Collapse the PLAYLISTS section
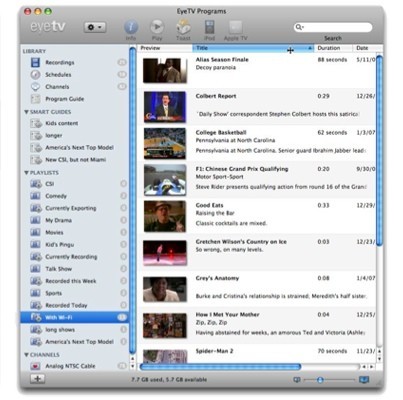Viewport: 403px width, 400px height. click(x=26, y=173)
